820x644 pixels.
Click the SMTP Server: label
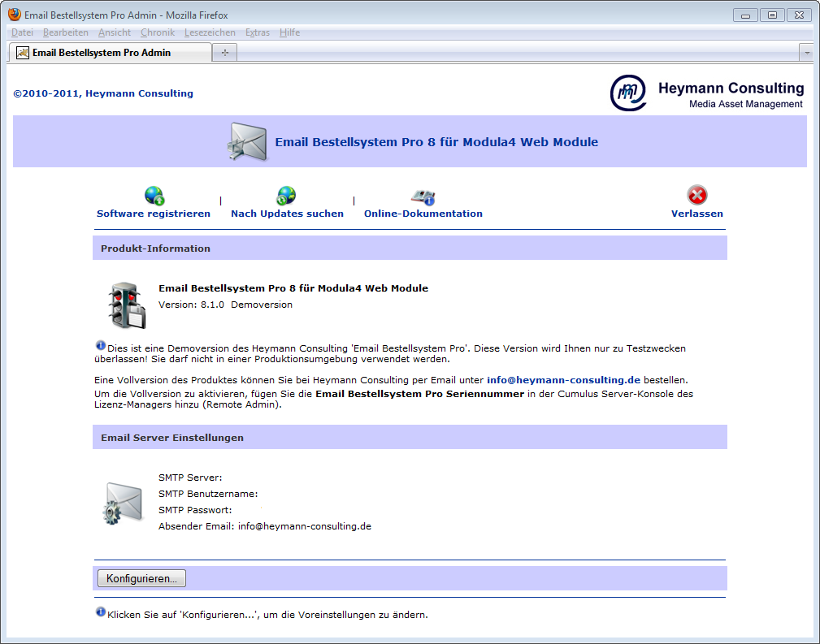(190, 478)
